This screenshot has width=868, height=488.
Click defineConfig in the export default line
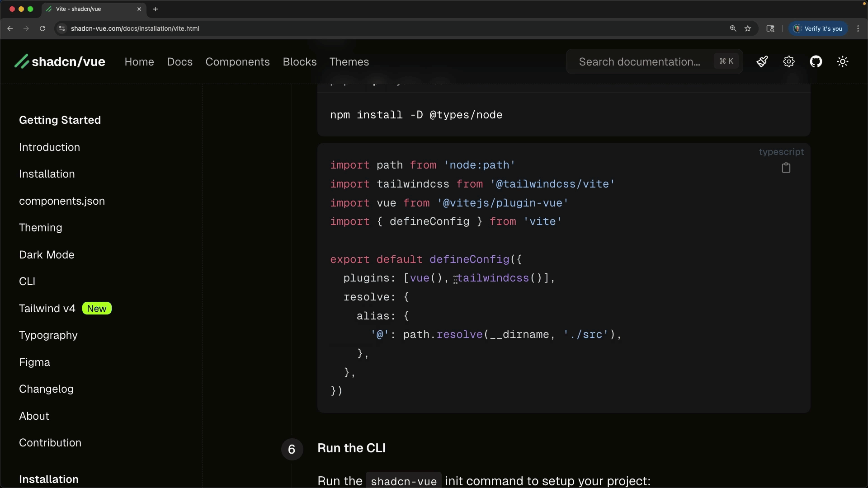pos(469,260)
